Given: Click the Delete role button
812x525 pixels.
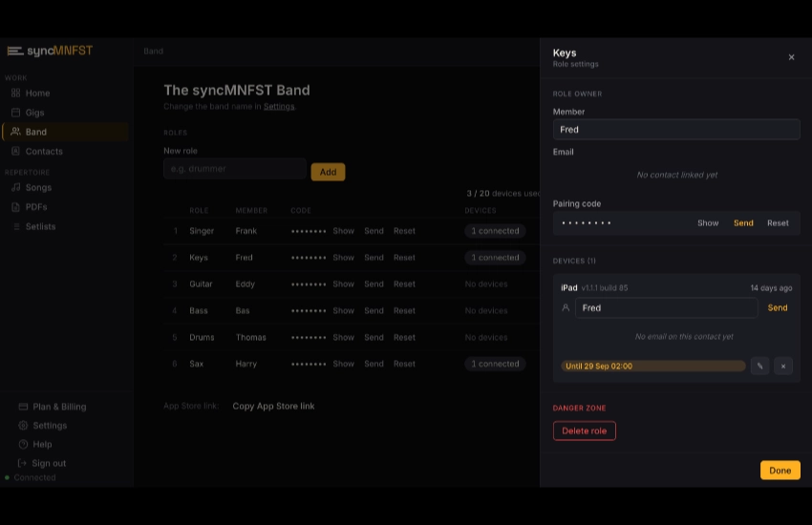Looking at the screenshot, I should tap(584, 430).
